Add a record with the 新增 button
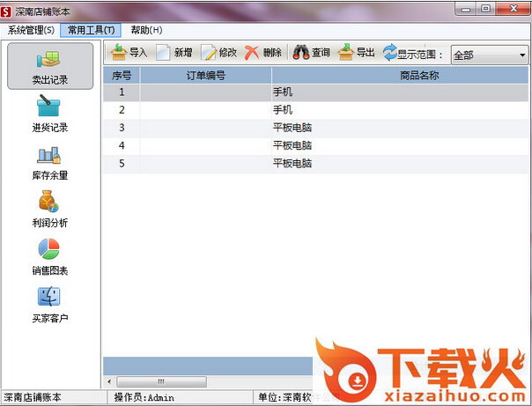This screenshot has height=406, width=532. coord(174,53)
